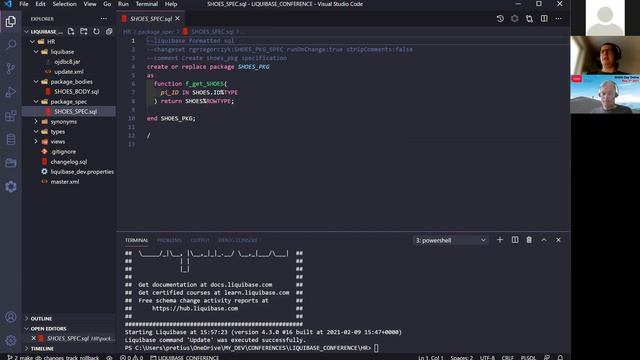Change the PLSQL language mode
Screen dimensions: 640x360
pos(528,358)
